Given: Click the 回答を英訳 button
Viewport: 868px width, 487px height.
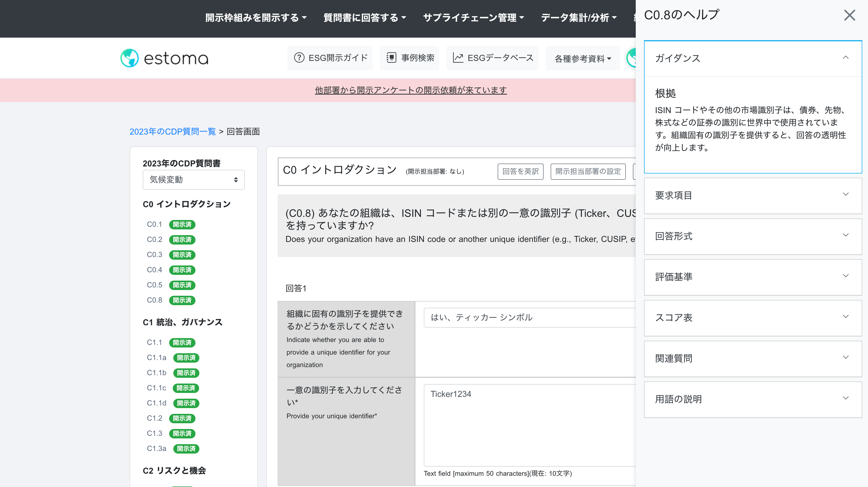Looking at the screenshot, I should (520, 171).
